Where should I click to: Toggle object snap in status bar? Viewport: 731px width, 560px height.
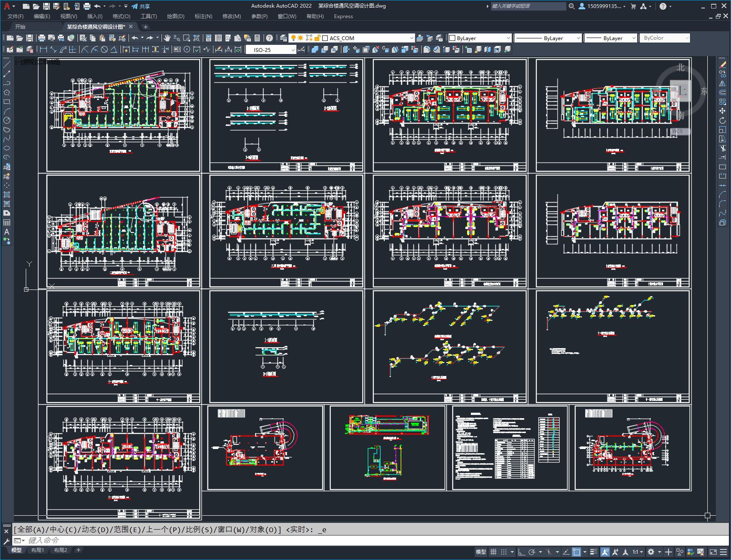(576, 552)
